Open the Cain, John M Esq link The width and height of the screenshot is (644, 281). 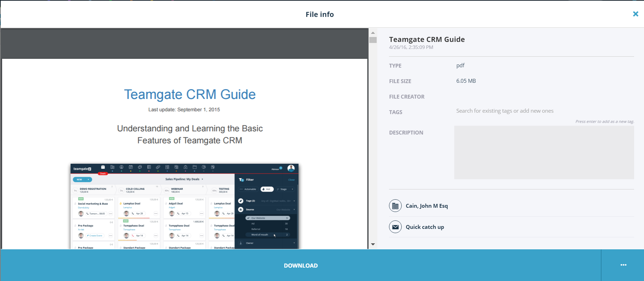click(427, 206)
